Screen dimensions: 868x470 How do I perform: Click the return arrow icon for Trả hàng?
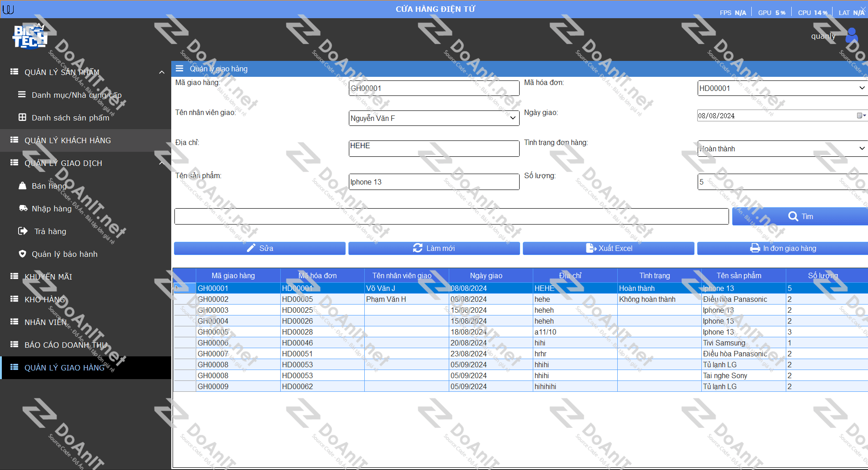click(x=23, y=231)
